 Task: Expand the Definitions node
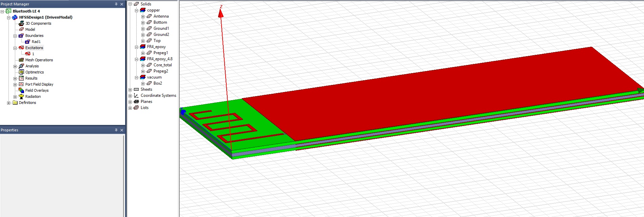8,103
